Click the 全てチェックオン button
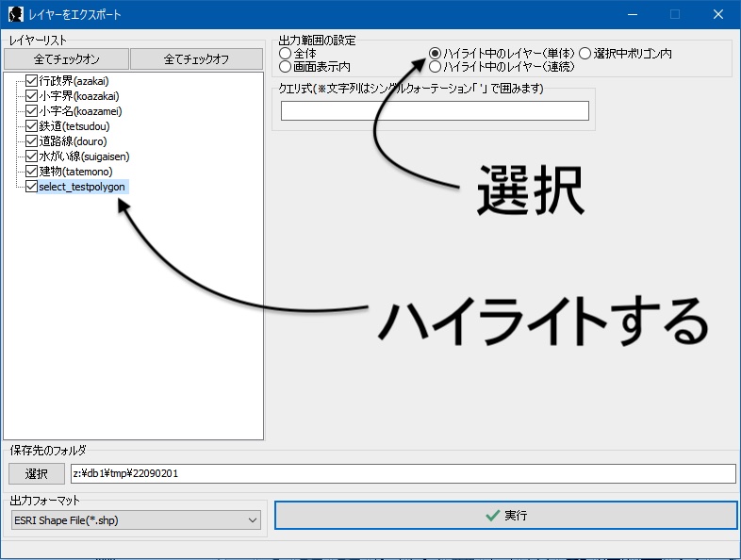 pyautogui.click(x=65, y=58)
